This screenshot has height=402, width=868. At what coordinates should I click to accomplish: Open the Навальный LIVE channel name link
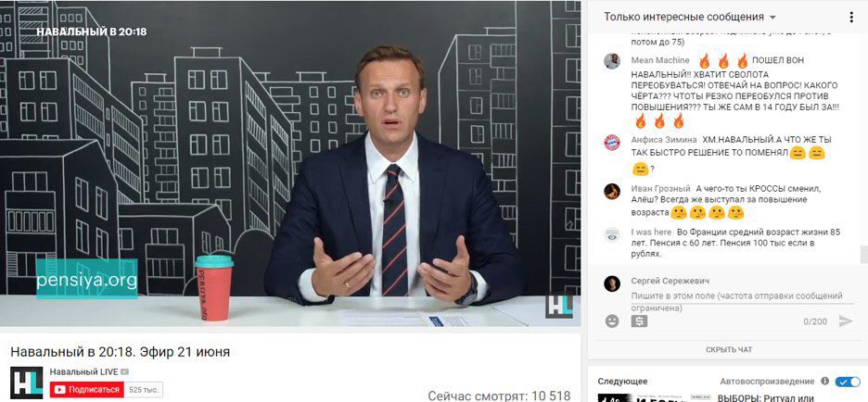pyautogui.click(x=84, y=371)
